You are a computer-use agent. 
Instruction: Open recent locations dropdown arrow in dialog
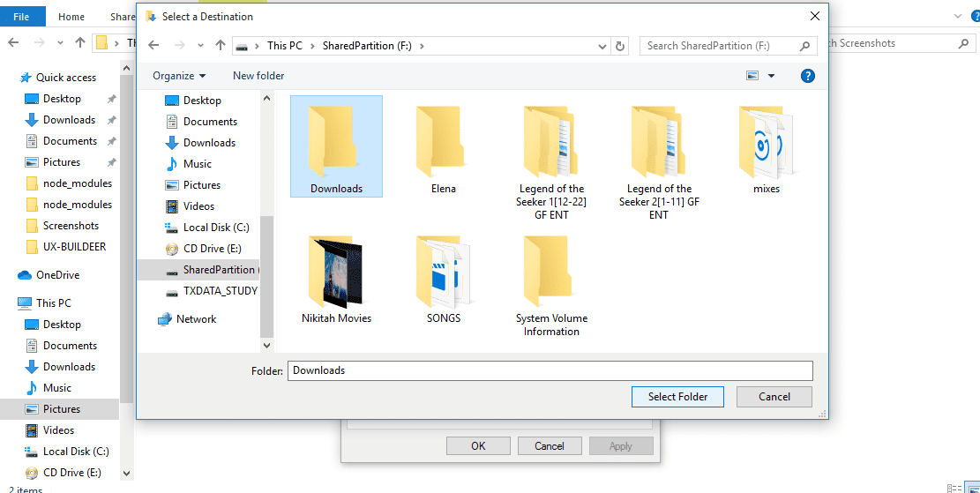[x=200, y=45]
